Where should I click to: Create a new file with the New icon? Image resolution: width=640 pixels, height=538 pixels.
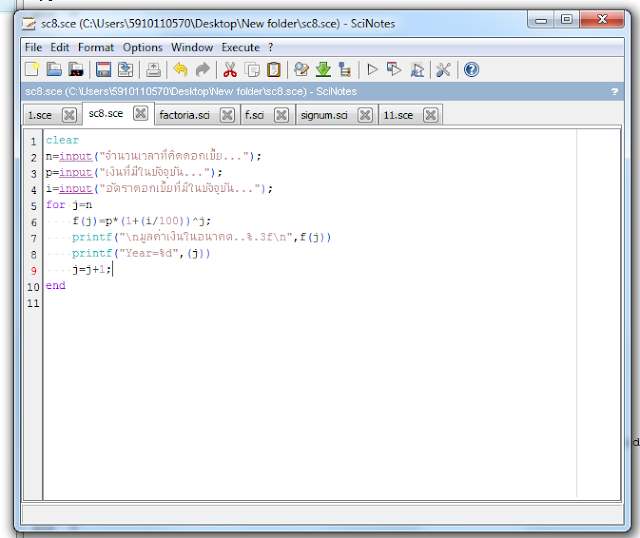pyautogui.click(x=32, y=69)
